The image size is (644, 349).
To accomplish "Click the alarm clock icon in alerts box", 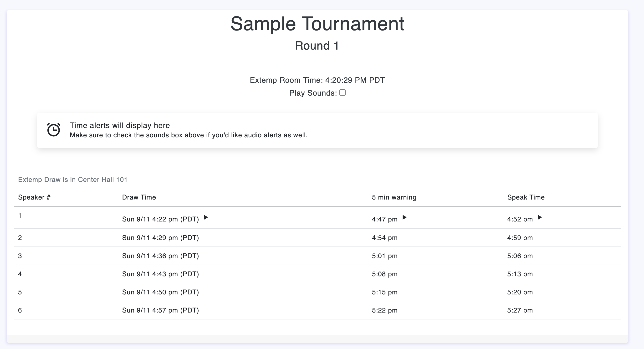I will [53, 129].
